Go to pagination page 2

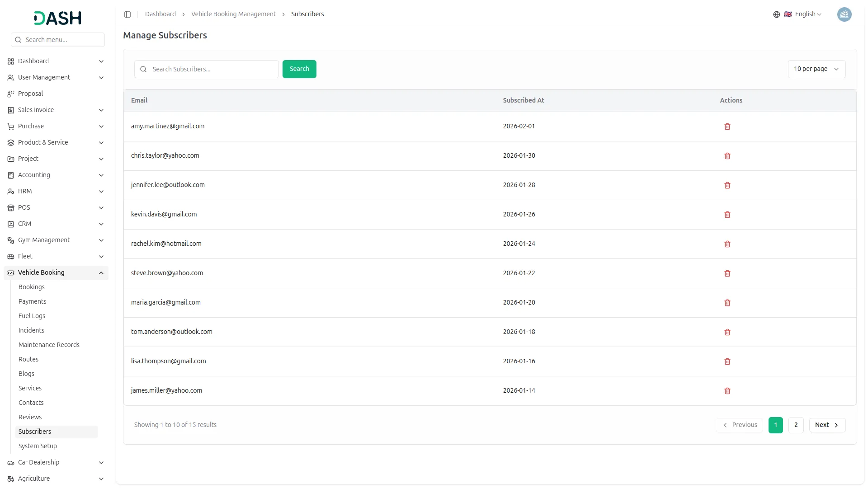(796, 425)
